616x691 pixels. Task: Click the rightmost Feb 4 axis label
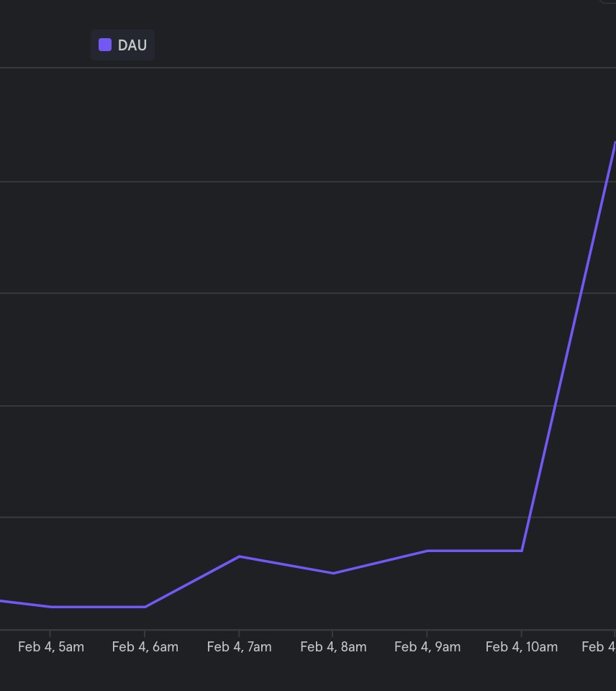599,646
